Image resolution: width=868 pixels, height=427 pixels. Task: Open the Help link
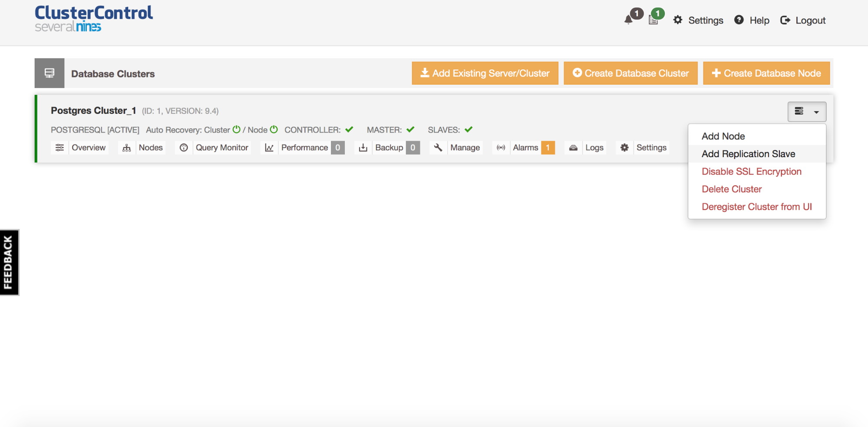pyautogui.click(x=759, y=20)
